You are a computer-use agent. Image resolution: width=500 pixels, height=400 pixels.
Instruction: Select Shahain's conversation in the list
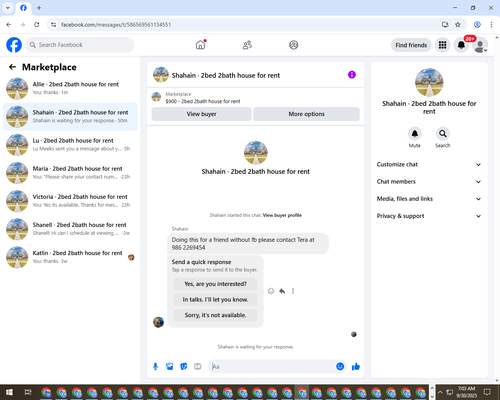pos(70,117)
